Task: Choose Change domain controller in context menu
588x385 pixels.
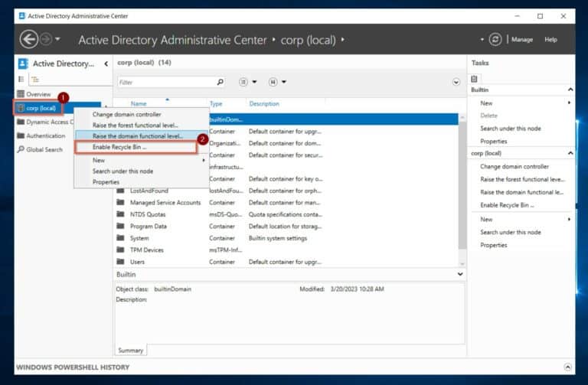Action: pyautogui.click(x=127, y=114)
